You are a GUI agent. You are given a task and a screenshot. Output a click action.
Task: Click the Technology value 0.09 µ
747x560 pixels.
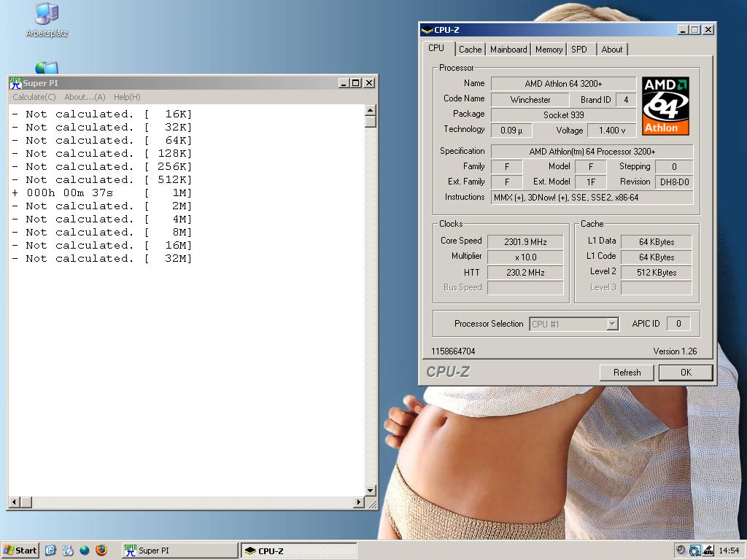(x=511, y=131)
